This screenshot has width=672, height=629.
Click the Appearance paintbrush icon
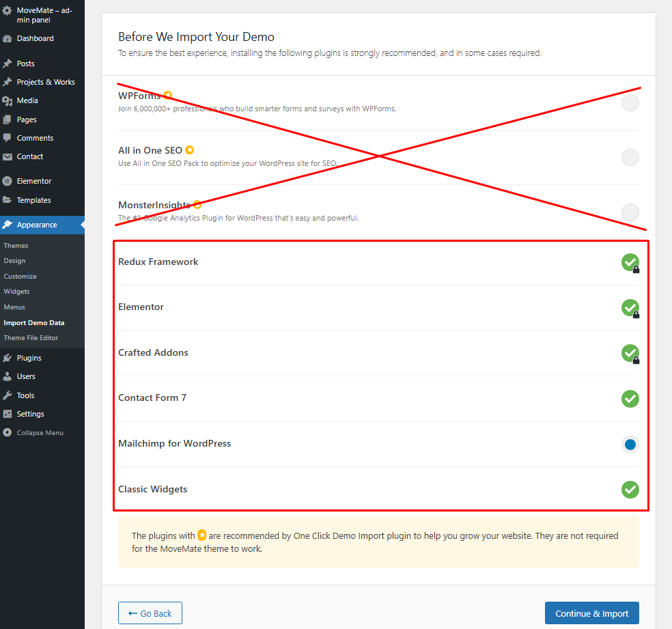(x=8, y=225)
